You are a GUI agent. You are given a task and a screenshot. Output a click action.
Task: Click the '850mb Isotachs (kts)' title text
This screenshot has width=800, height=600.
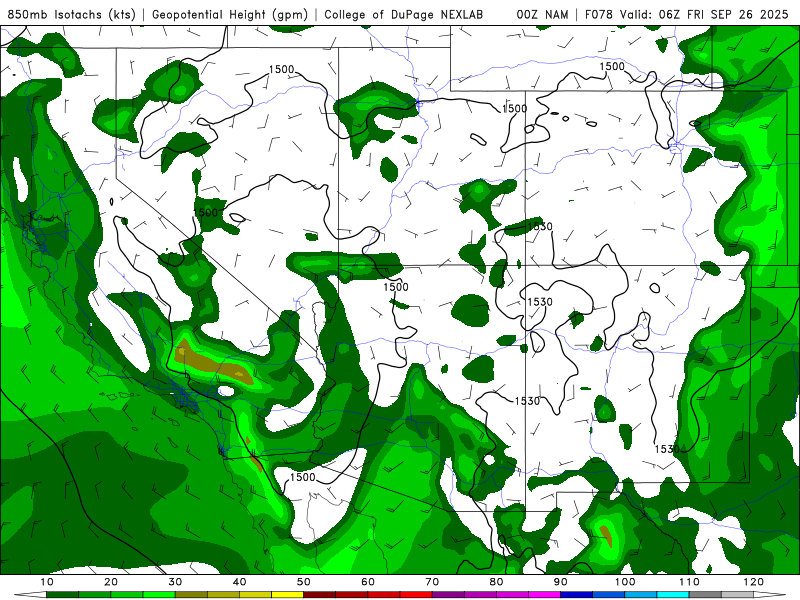[x=72, y=15]
